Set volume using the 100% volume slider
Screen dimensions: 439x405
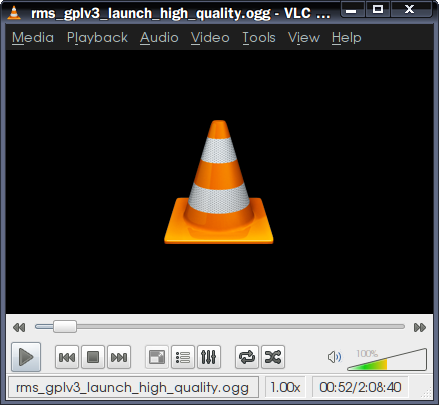(387, 359)
